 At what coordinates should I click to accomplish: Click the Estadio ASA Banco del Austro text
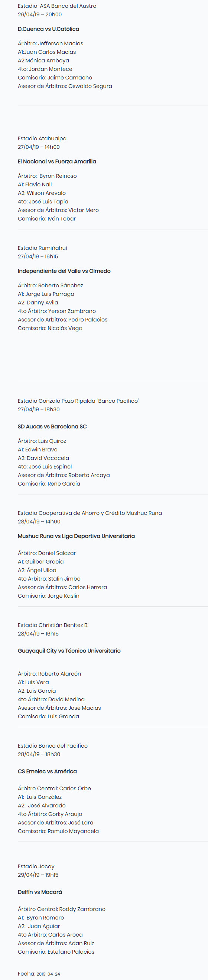tap(57, 6)
